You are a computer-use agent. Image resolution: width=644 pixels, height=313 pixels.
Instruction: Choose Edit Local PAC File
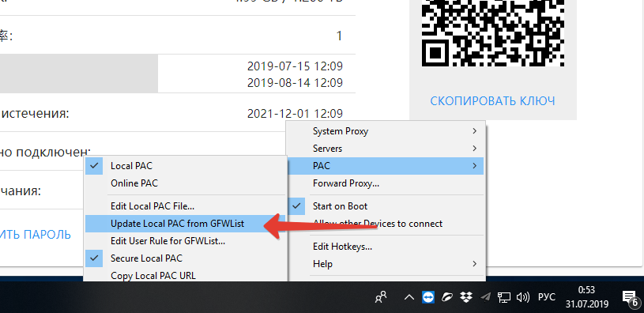(185, 206)
